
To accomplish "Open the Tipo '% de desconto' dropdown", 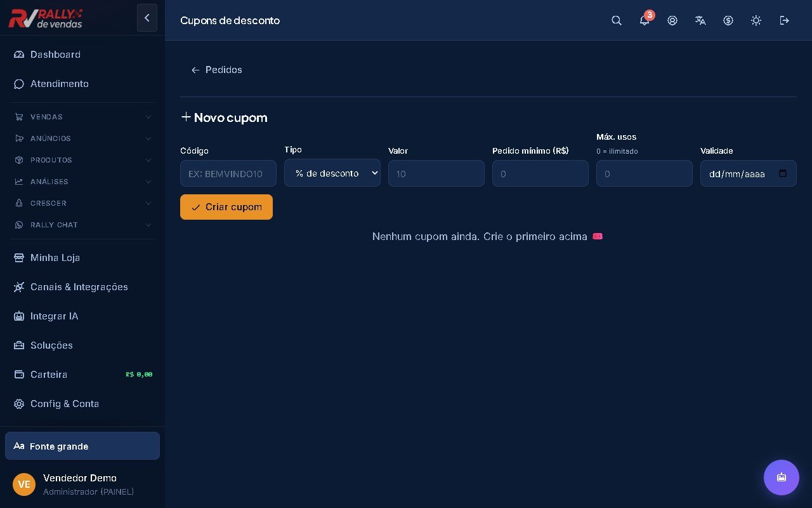I will [x=332, y=173].
